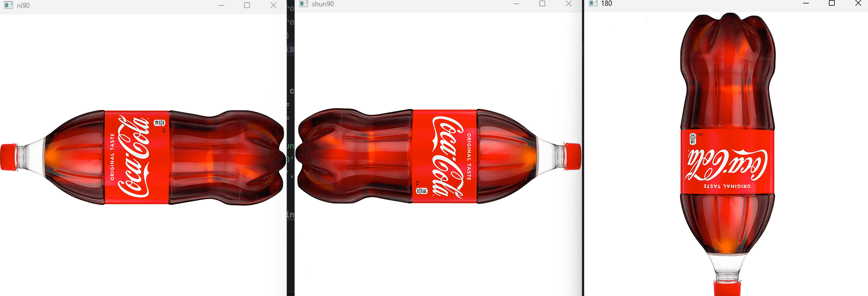Click the ni90 window title text
Screen dimensions: 868x296
point(23,5)
